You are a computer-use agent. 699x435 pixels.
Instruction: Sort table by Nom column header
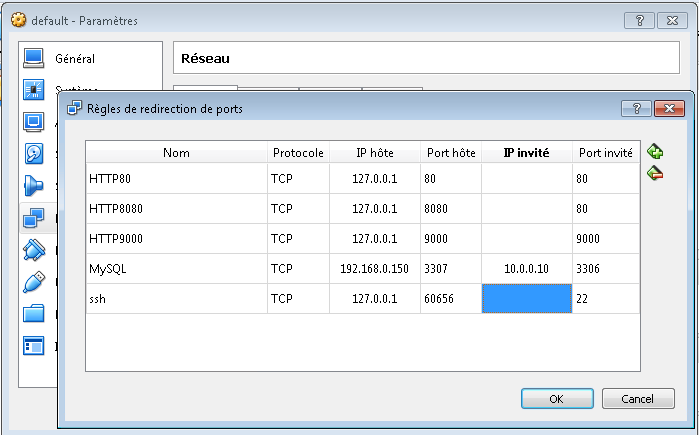pos(176,153)
